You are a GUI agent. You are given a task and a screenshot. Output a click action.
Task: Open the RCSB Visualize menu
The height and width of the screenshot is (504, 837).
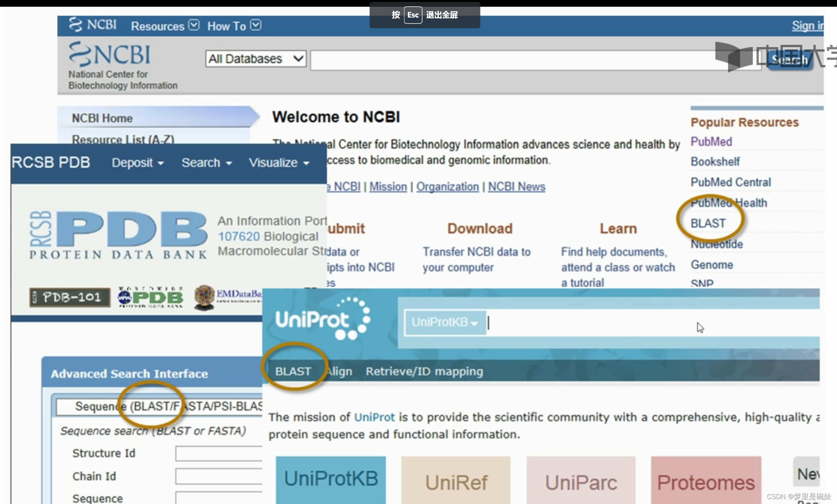(279, 163)
